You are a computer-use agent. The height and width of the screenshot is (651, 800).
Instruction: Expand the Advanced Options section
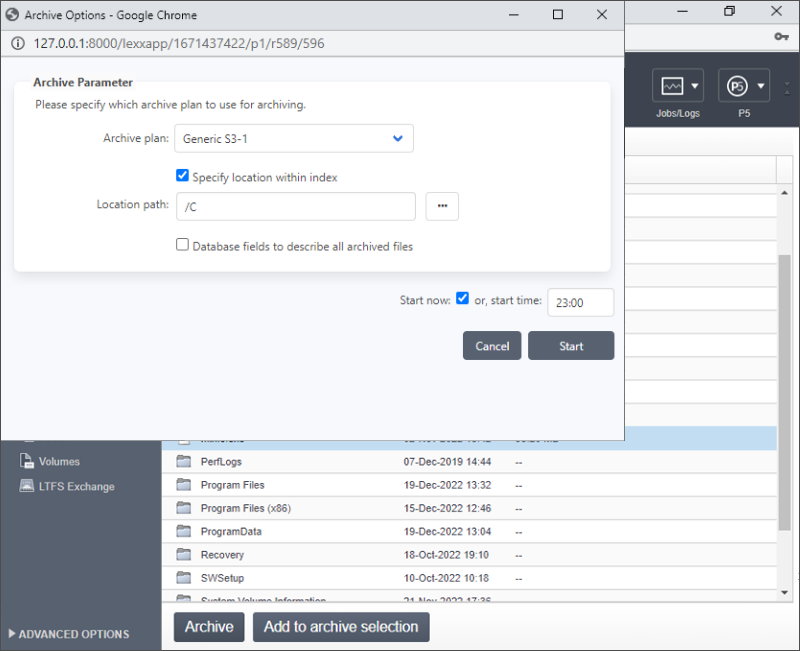69,634
